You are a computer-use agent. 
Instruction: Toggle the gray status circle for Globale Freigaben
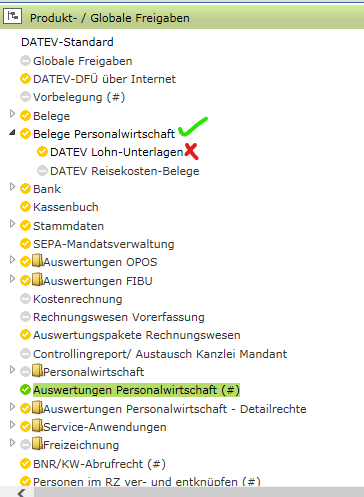[x=25, y=61]
